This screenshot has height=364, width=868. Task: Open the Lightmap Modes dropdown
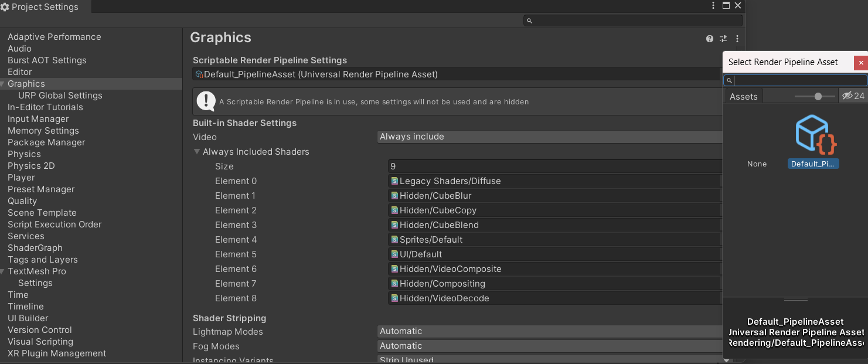pyautogui.click(x=550, y=331)
